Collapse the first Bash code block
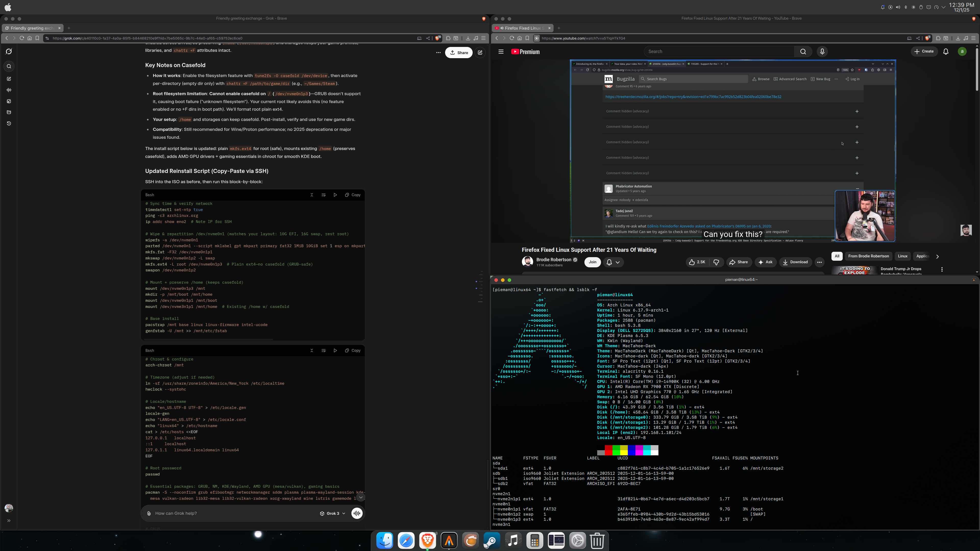The width and height of the screenshot is (980, 551). 312,195
